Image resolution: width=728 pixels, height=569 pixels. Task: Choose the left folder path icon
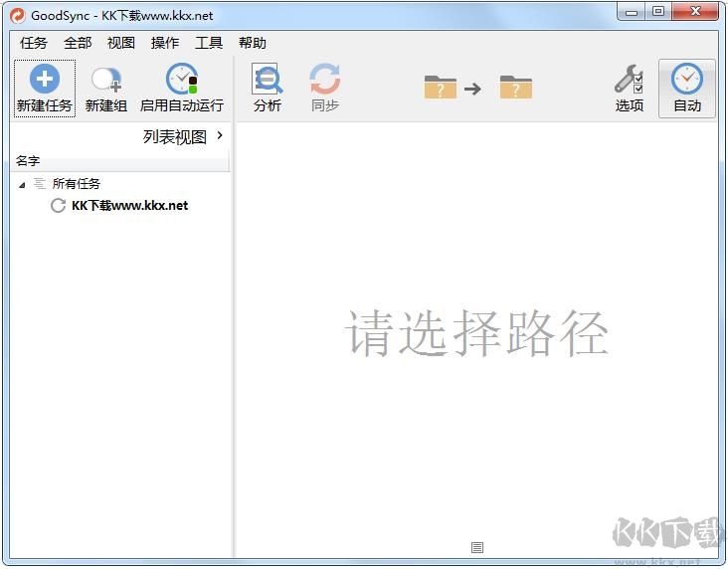441,87
